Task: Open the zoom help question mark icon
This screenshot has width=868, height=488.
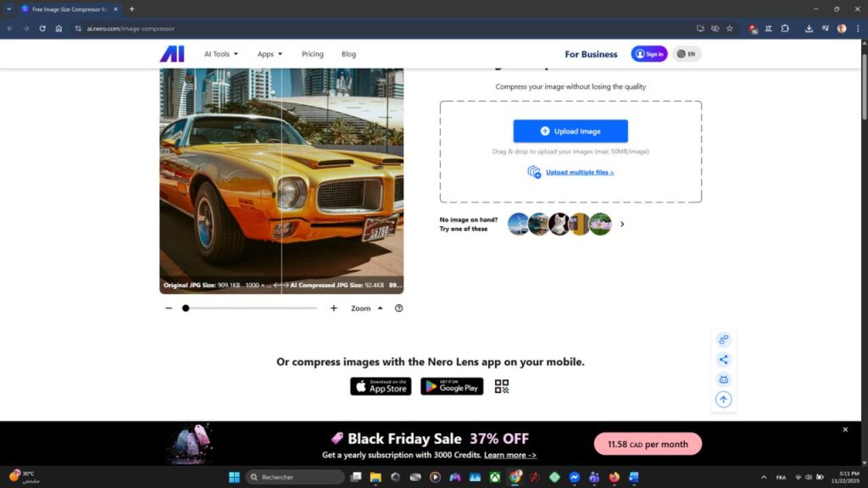Action: click(399, 308)
